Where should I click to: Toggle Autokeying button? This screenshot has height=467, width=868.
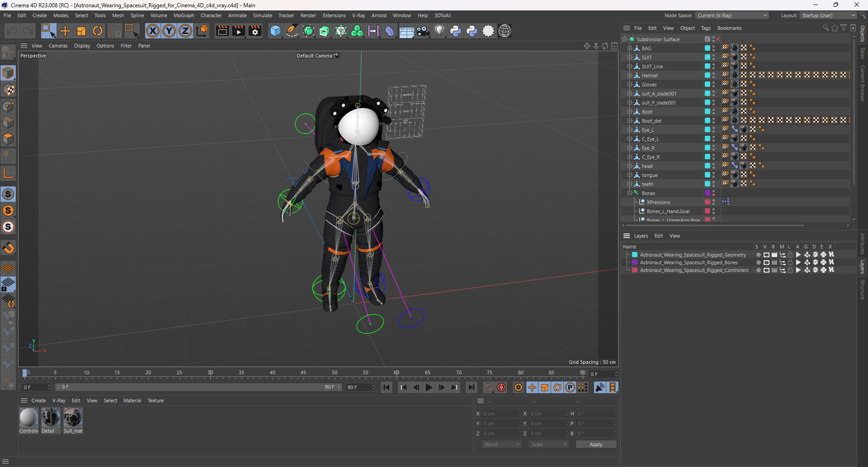point(501,387)
